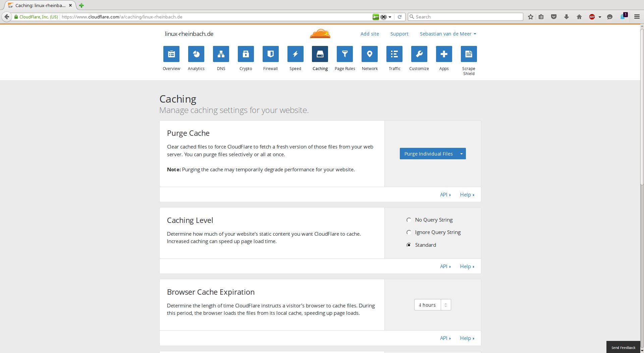The width and height of the screenshot is (644, 353).
Task: Open the Analytics pie chart icon
Action: coord(196,54)
